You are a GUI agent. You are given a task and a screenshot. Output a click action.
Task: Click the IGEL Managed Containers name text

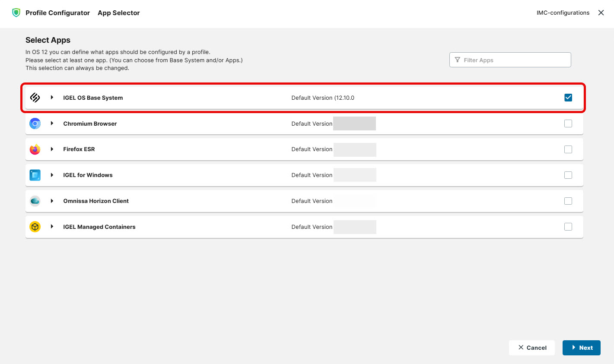click(x=99, y=227)
